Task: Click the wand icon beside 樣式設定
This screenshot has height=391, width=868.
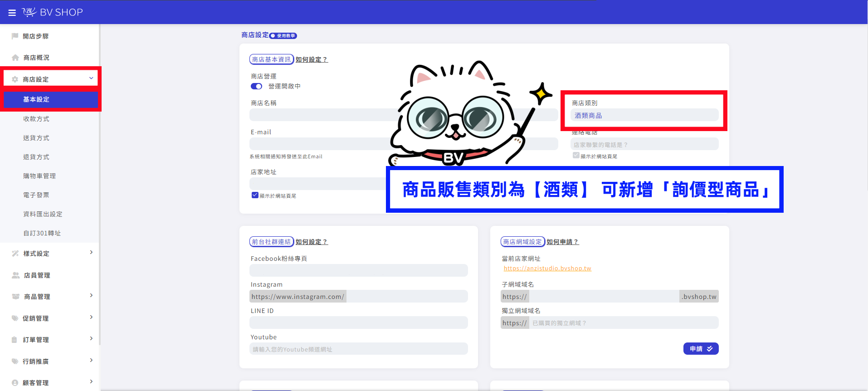Action: point(15,254)
